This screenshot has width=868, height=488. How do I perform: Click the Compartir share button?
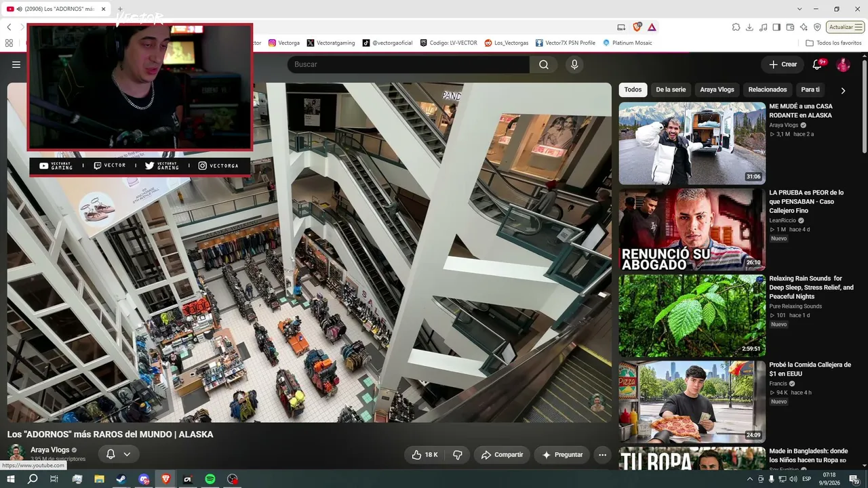502,455
